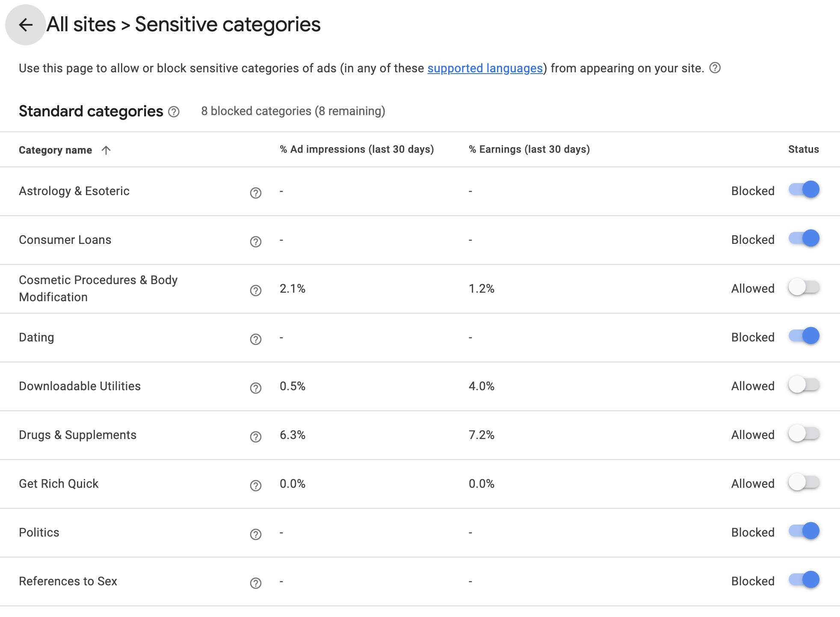Open help for Astrology & Esoteric
This screenshot has width=840, height=617.
[x=255, y=193]
